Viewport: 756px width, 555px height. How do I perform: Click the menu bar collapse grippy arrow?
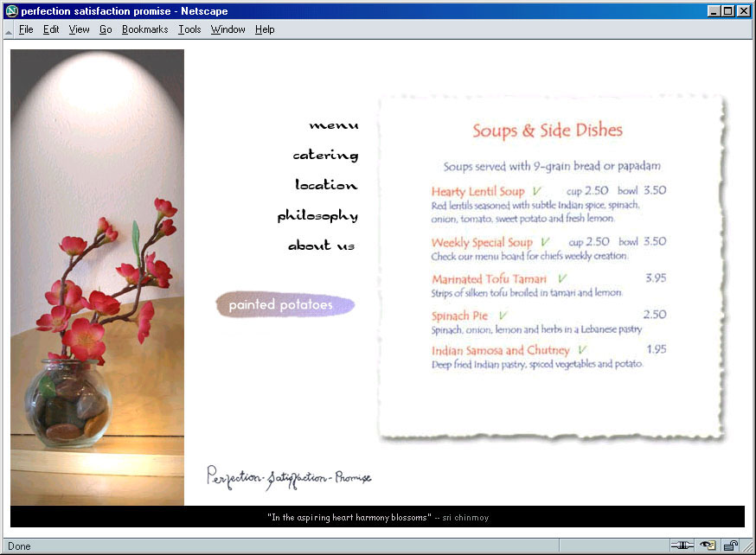(8, 29)
